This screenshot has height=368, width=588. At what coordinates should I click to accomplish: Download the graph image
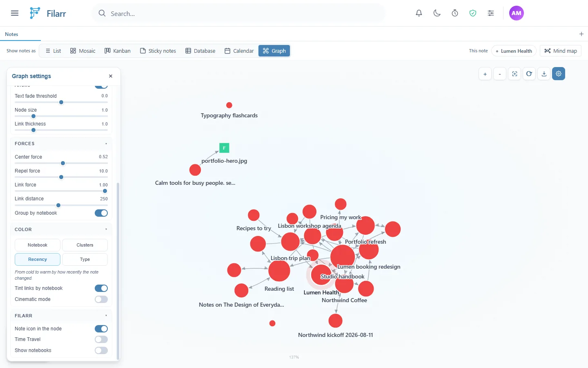click(544, 74)
